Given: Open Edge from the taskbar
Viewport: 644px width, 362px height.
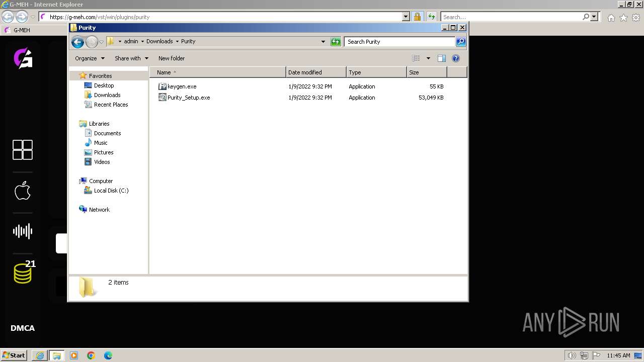Looking at the screenshot, I should [108, 355].
